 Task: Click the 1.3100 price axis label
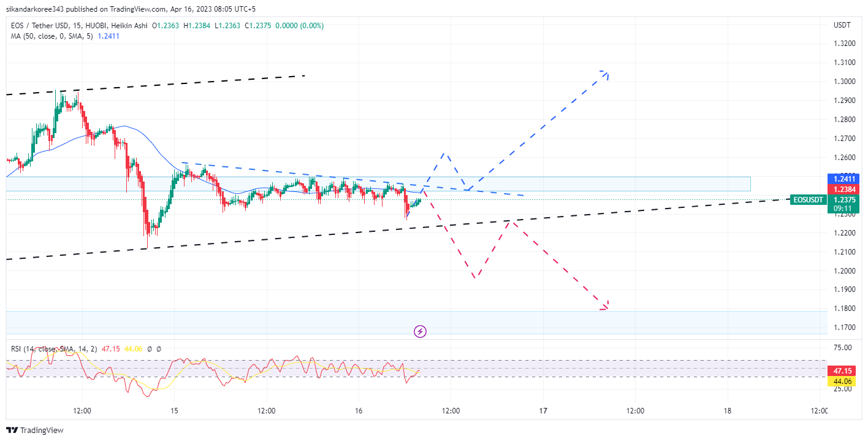point(844,63)
